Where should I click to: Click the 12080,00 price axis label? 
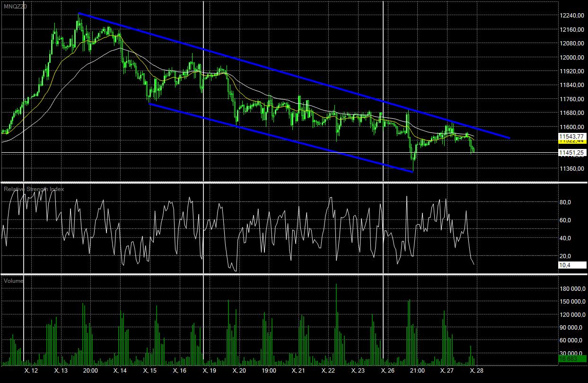click(x=571, y=44)
